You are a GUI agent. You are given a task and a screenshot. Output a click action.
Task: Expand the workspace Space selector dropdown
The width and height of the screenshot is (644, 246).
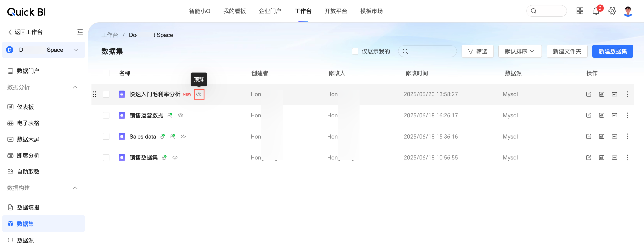pyautogui.click(x=76, y=50)
